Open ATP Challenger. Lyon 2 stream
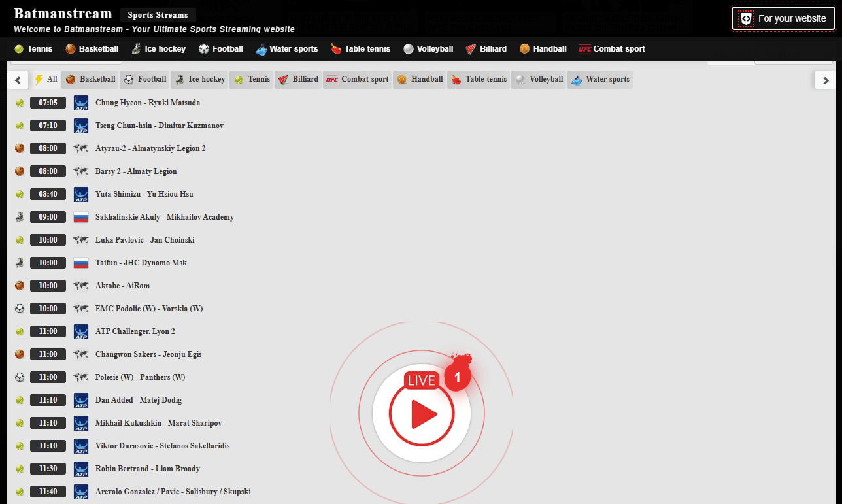842x504 pixels. tap(135, 331)
